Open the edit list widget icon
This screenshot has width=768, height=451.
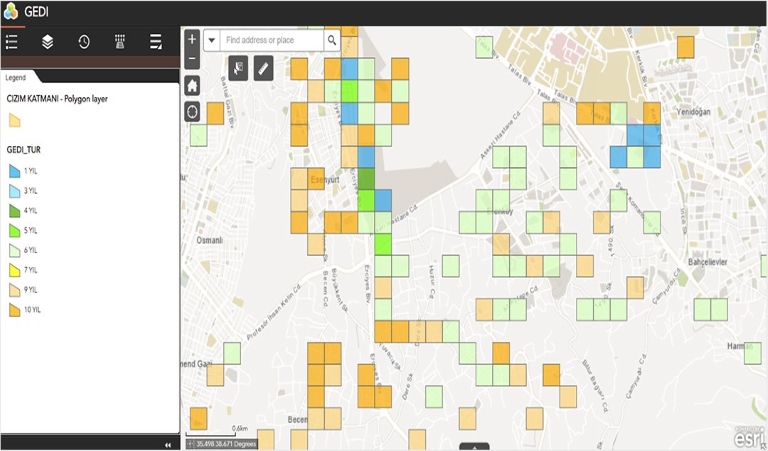(156, 42)
